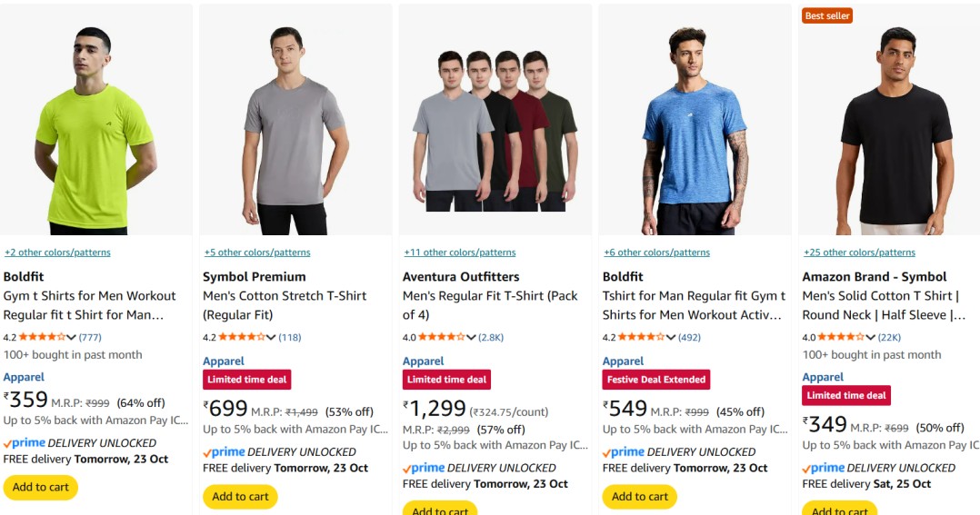Open '+25 other colors/patterns' link
Screen dimensions: 980x515
click(859, 253)
